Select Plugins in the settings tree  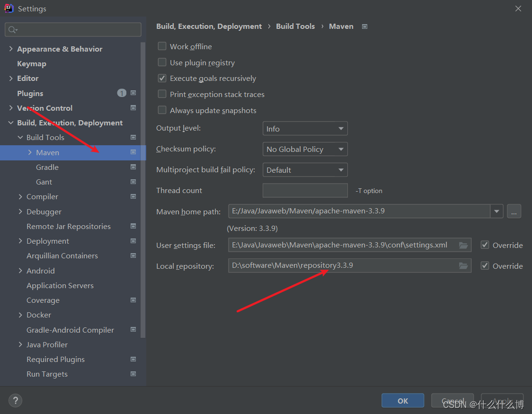(30, 93)
